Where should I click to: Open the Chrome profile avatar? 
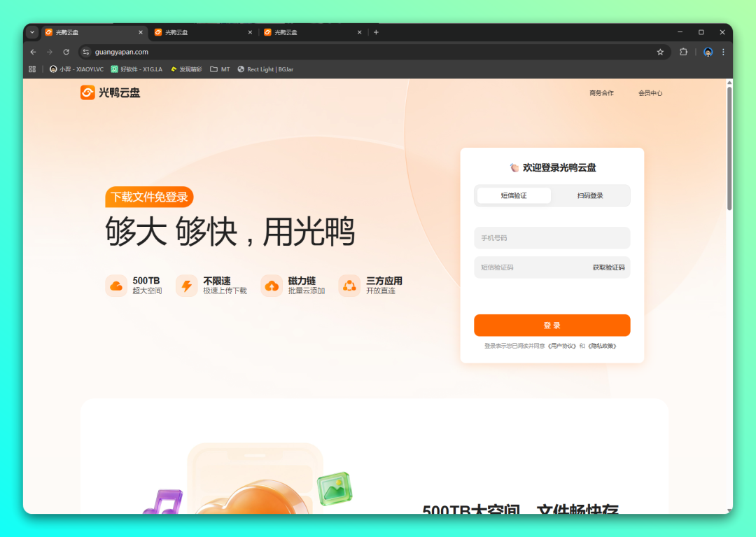coord(708,52)
